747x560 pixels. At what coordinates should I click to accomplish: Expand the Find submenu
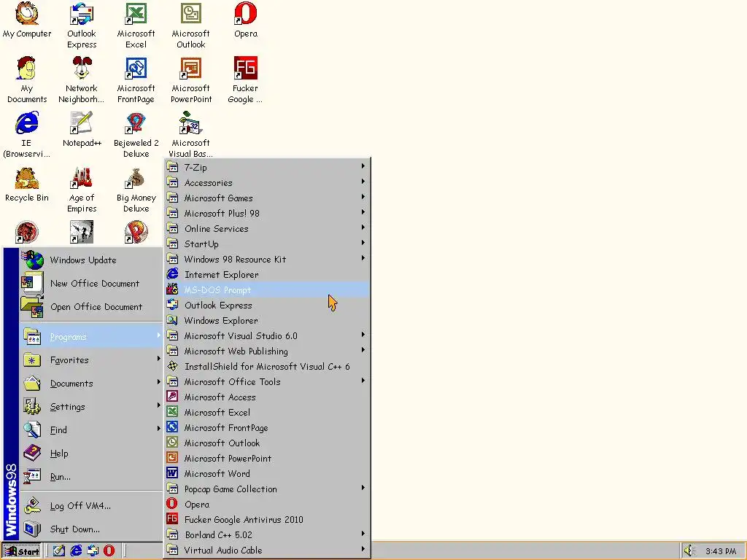[90, 430]
